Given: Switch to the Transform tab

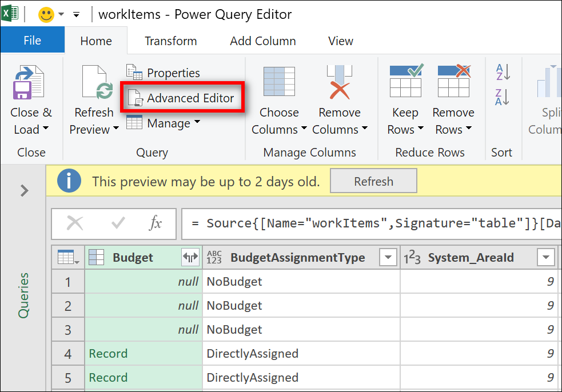Looking at the screenshot, I should coord(170,41).
